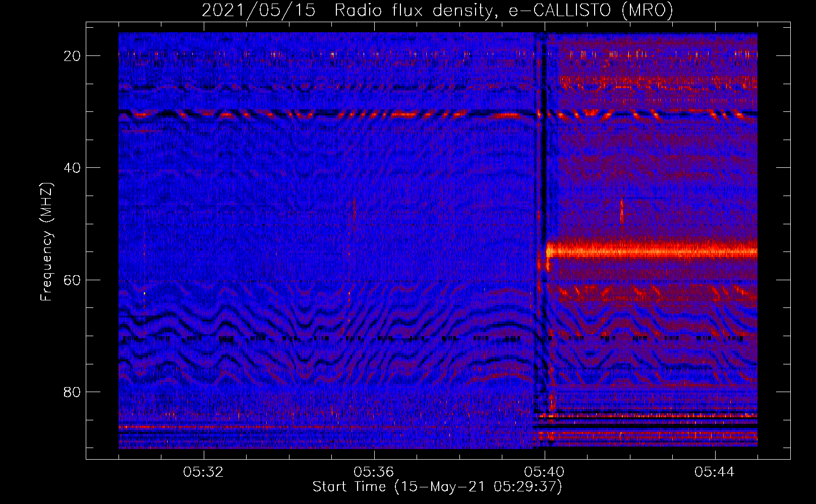Select the time tick label '05:36'

pos(374,472)
